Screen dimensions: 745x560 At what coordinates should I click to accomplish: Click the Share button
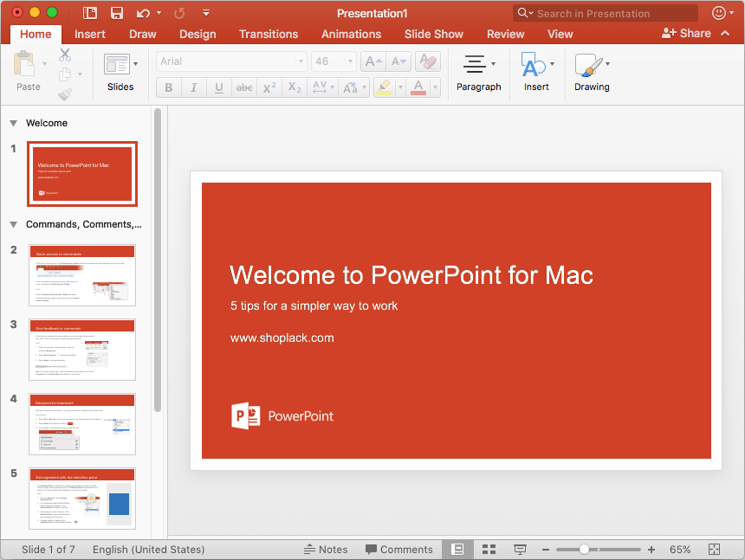[686, 33]
